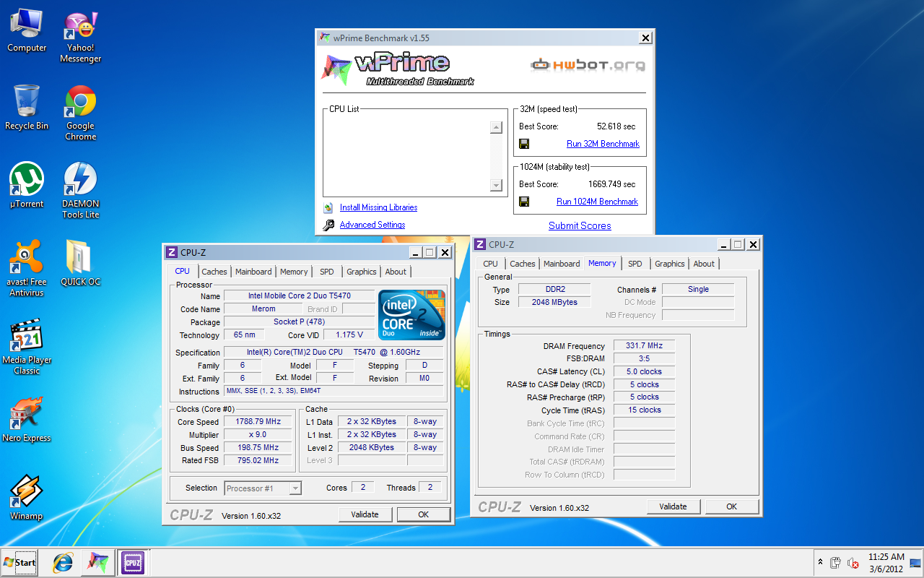The image size is (924, 578).
Task: Click the CPU List scroll down arrow
Action: (496, 186)
